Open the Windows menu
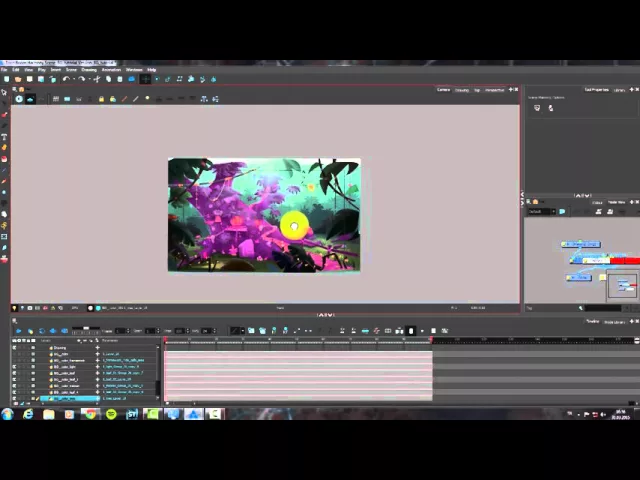The image size is (640, 480). pos(134,70)
